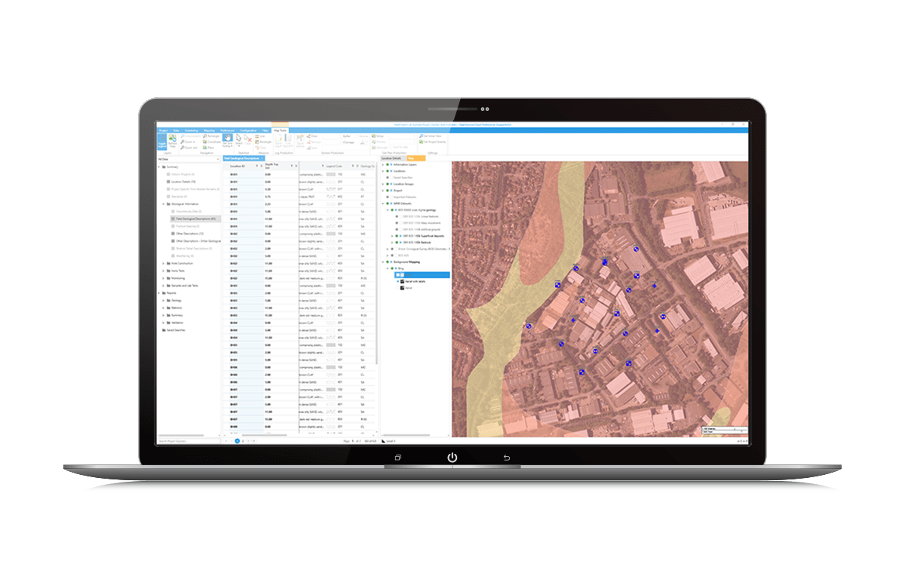Click Set Project Extents in Settings
This screenshot has width=905, height=588.
pyautogui.click(x=436, y=142)
